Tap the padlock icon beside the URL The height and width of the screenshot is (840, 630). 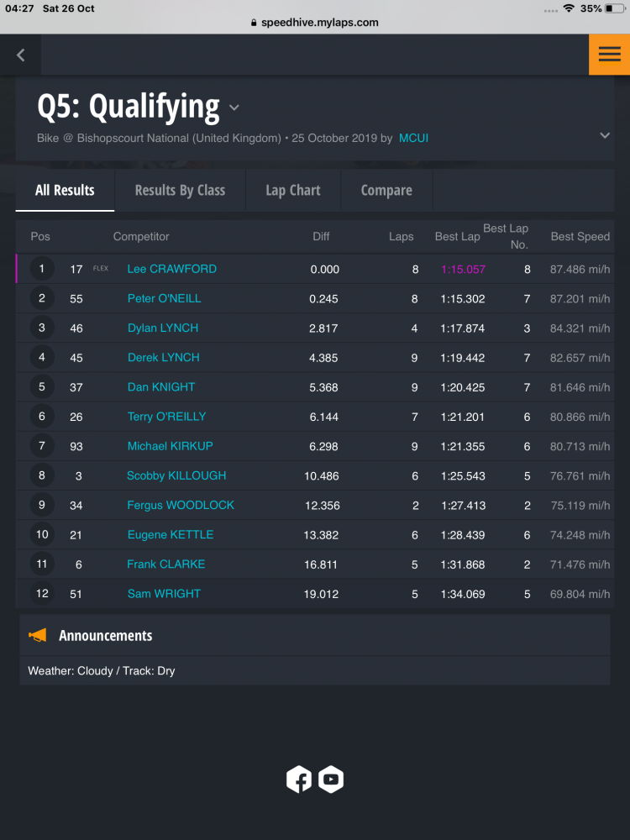[254, 23]
